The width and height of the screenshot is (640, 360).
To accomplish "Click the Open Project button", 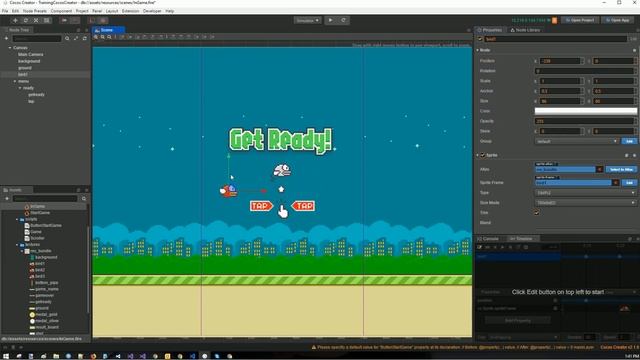I will click(x=580, y=20).
